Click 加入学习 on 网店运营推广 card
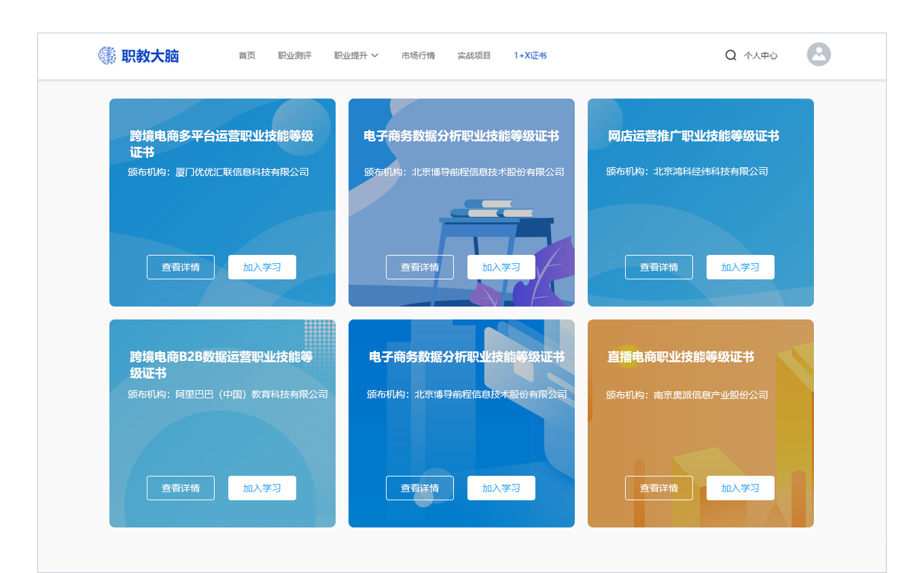The height and width of the screenshot is (573, 924). [x=741, y=267]
